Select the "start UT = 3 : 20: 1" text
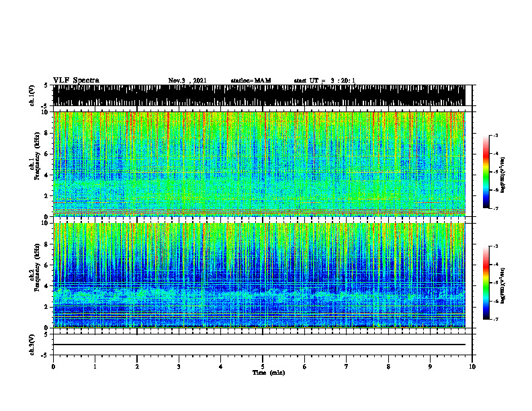 [x=324, y=81]
